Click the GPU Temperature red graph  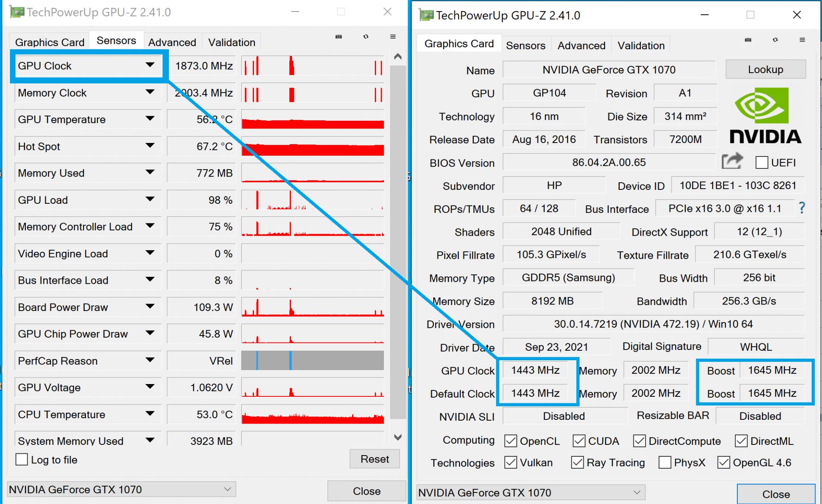pos(313,119)
